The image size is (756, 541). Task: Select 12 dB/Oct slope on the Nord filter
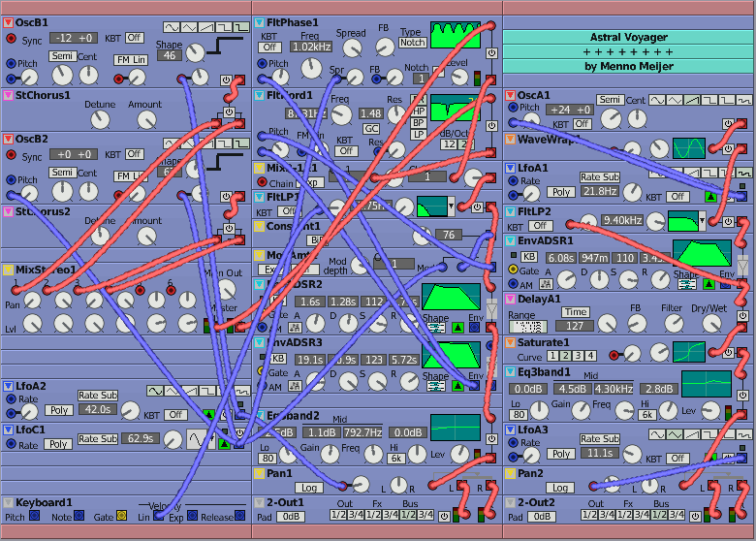[x=449, y=144]
